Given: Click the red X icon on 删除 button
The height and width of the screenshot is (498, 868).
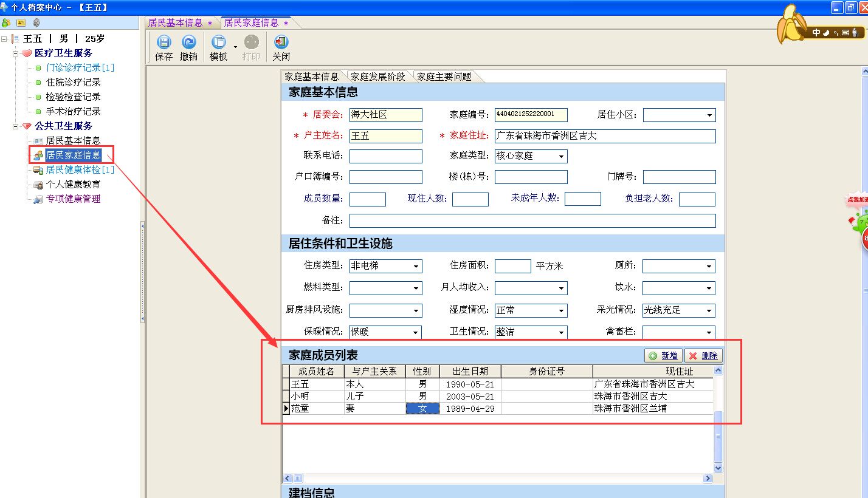Looking at the screenshot, I should click(693, 356).
